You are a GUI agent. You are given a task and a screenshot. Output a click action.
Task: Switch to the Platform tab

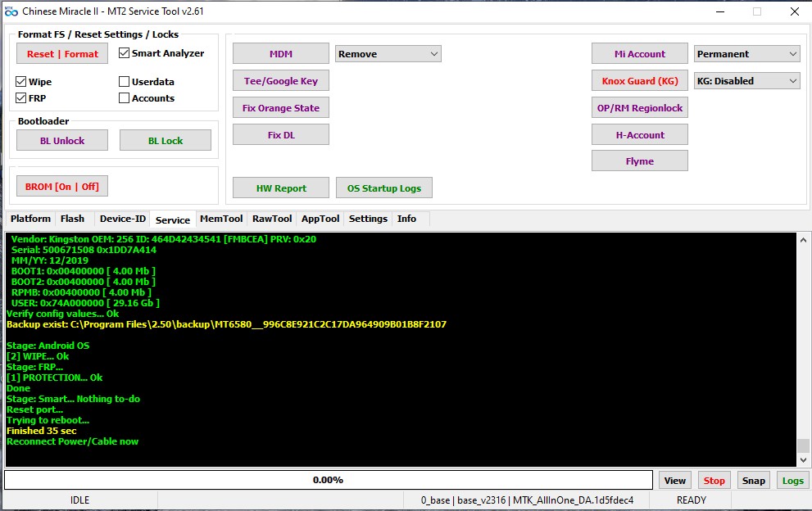[x=30, y=219]
